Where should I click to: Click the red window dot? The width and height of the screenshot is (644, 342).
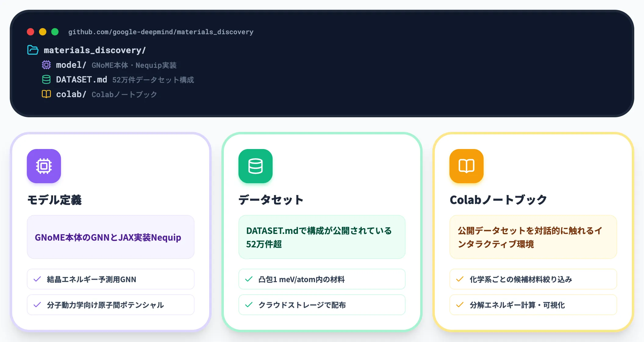(30, 32)
